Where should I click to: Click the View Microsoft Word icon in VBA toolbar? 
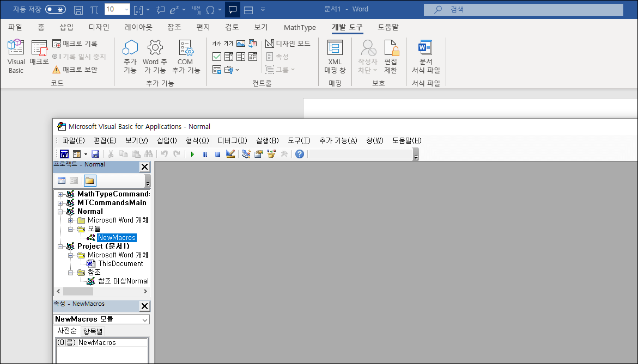[x=64, y=154]
